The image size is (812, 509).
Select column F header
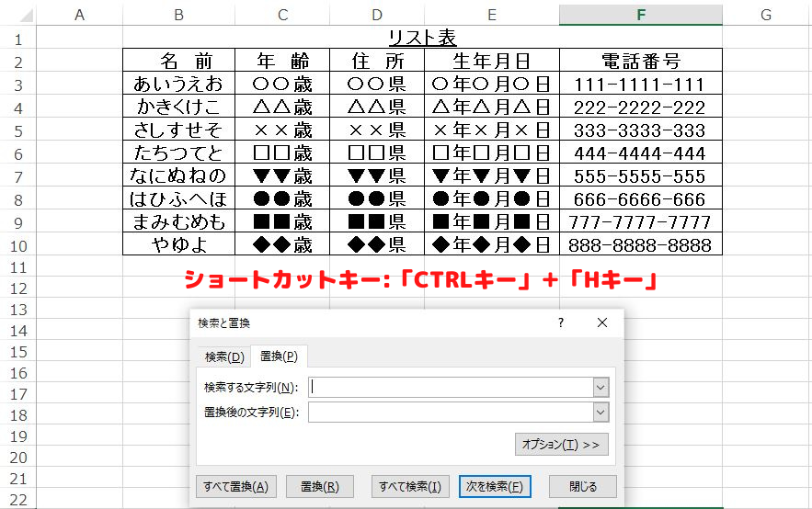[x=640, y=15]
